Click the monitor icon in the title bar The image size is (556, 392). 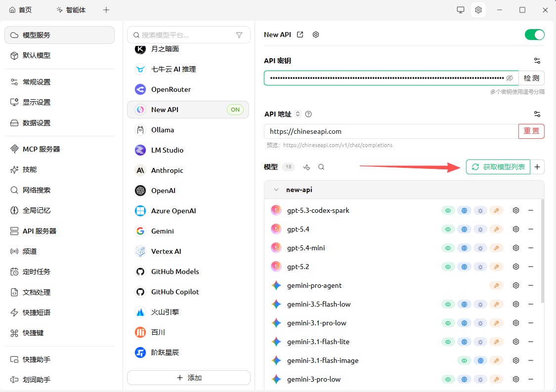pos(460,10)
